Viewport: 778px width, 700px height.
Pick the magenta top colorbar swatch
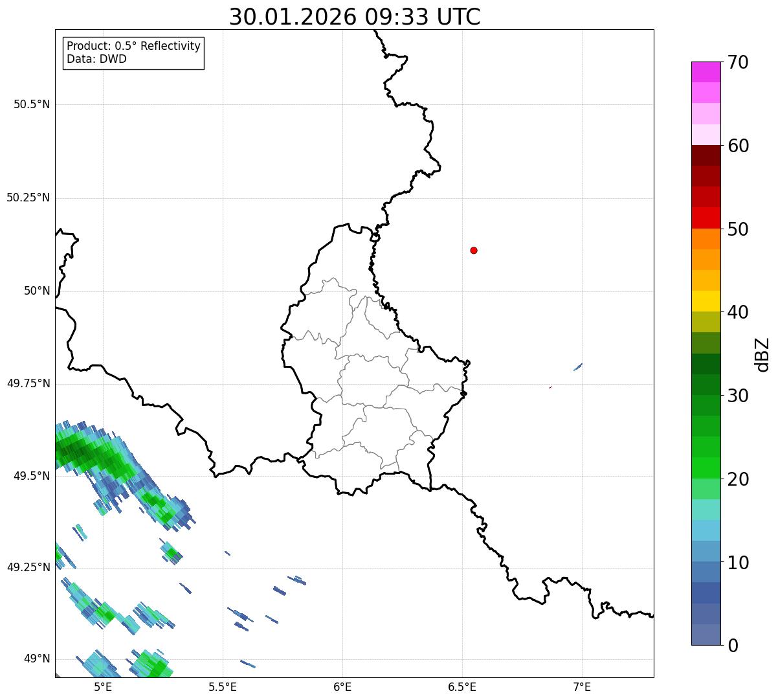(706, 72)
